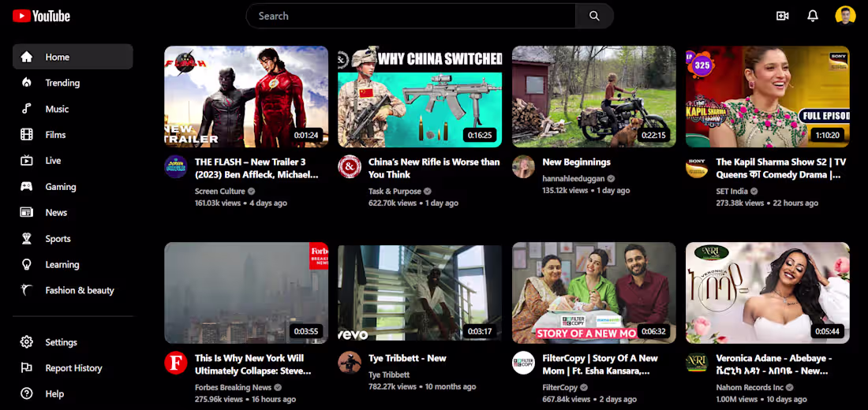Play the Kapil Sharma Show thumbnail
This screenshot has height=410, width=868.
(x=768, y=96)
